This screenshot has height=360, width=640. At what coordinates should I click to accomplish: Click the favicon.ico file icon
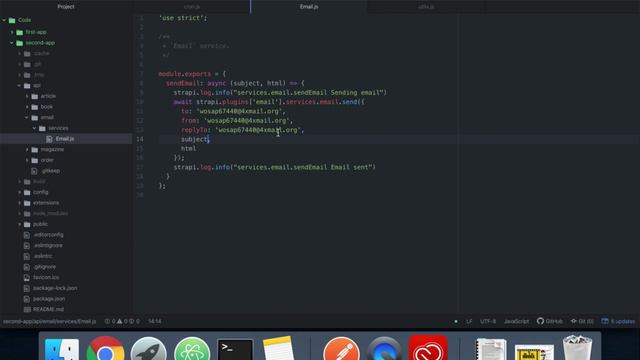27,278
